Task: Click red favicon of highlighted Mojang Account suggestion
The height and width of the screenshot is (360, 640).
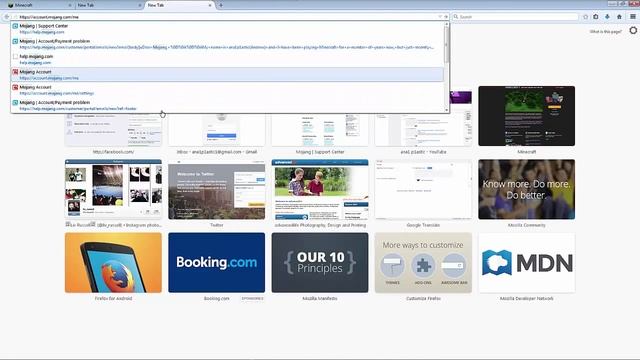Action: pyautogui.click(x=15, y=72)
